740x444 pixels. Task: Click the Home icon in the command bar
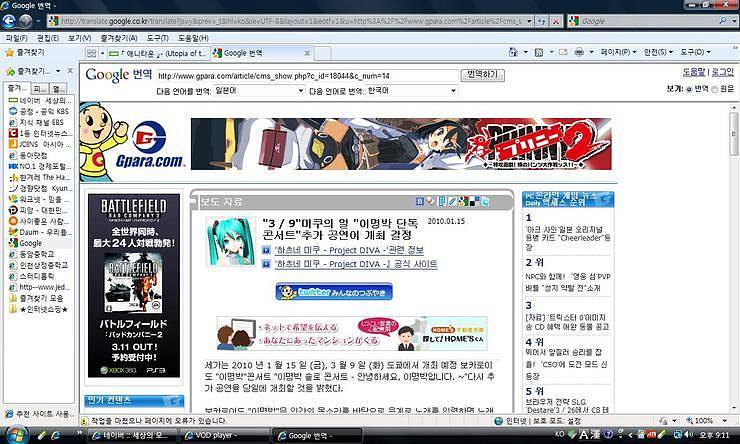click(513, 53)
